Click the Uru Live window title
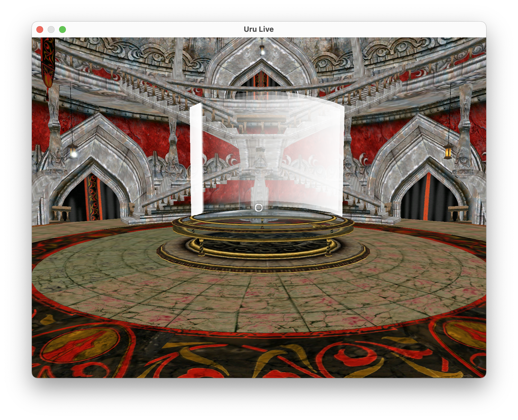This screenshot has height=420, width=518. coord(258,29)
